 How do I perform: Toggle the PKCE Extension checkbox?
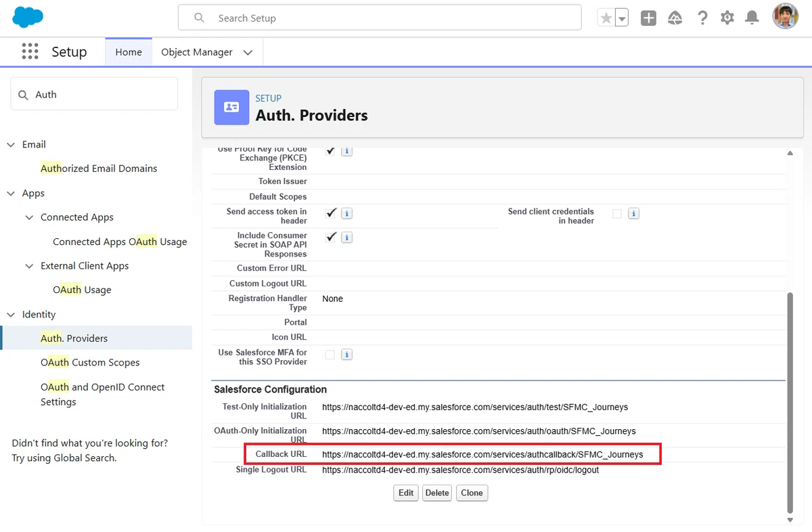(x=330, y=151)
